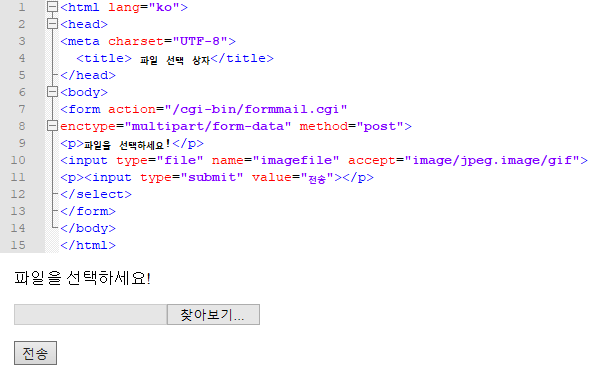Image resolution: width=595 pixels, height=374 pixels.
Task: Click line number 1 in the gutter
Action: pyautogui.click(x=22, y=7)
